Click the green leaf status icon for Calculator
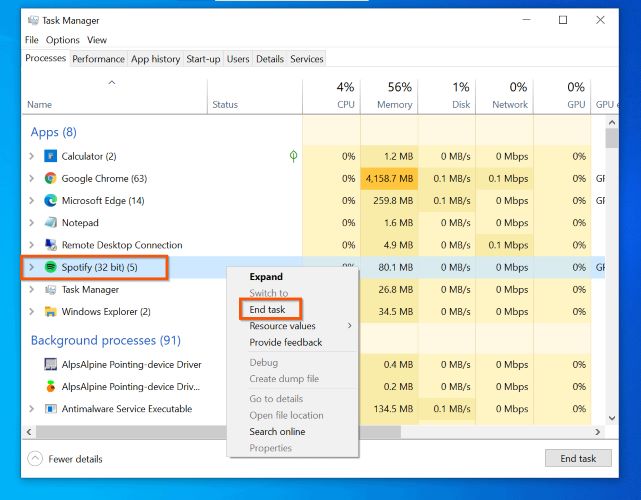The width and height of the screenshot is (641, 500). [x=293, y=156]
